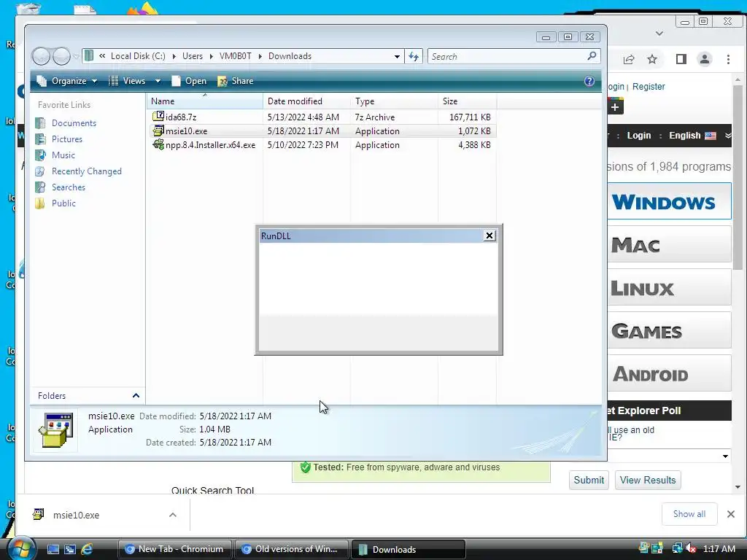Click Show all downloads button
Screen dimensions: 747x560
[689, 514]
